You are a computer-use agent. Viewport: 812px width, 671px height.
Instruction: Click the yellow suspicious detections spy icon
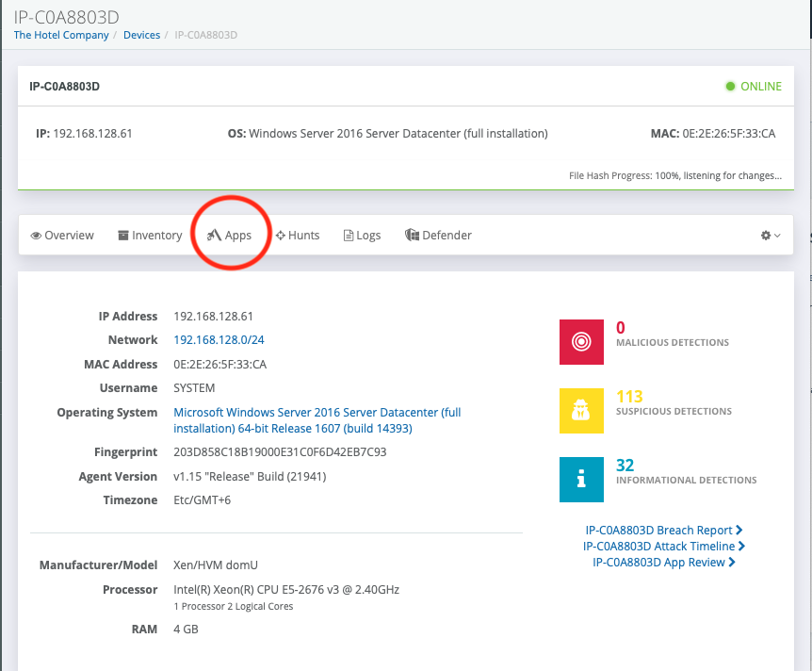point(581,411)
